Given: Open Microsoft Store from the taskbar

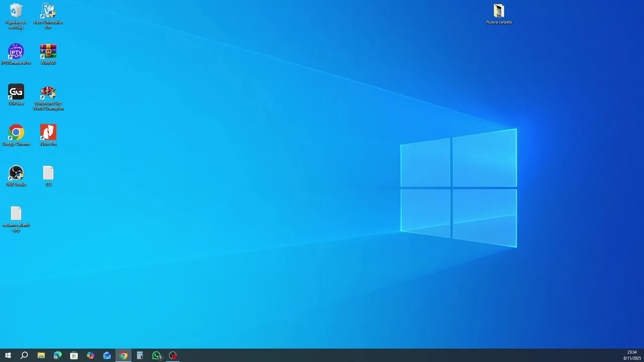Looking at the screenshot, I should point(74,355).
